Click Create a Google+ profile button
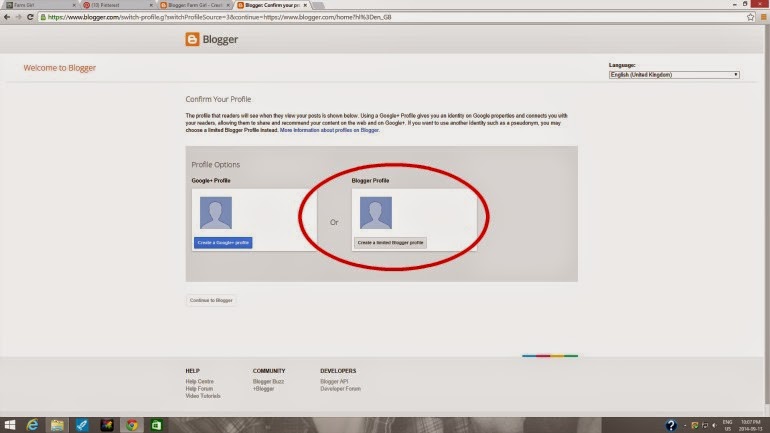The image size is (770, 433). [223, 243]
